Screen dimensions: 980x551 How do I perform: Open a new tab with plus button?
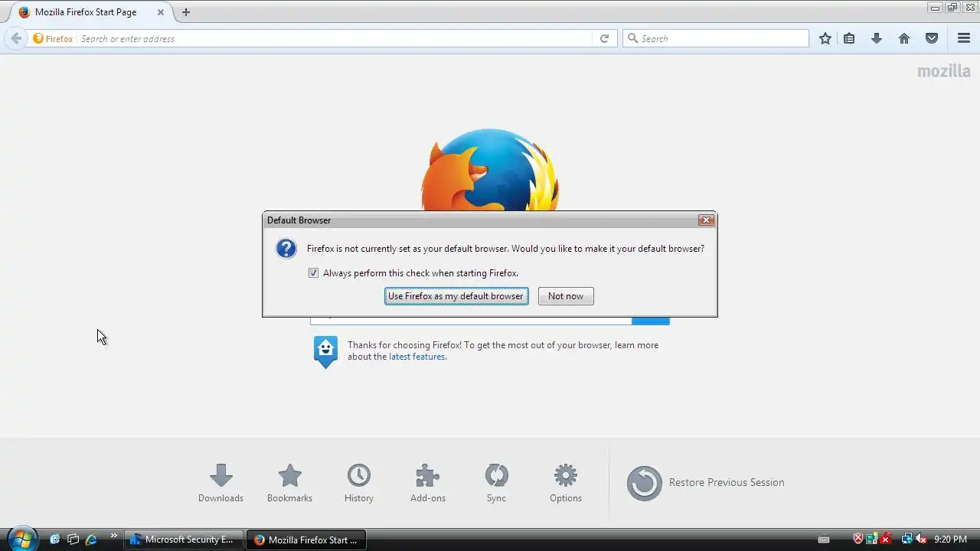pos(185,12)
